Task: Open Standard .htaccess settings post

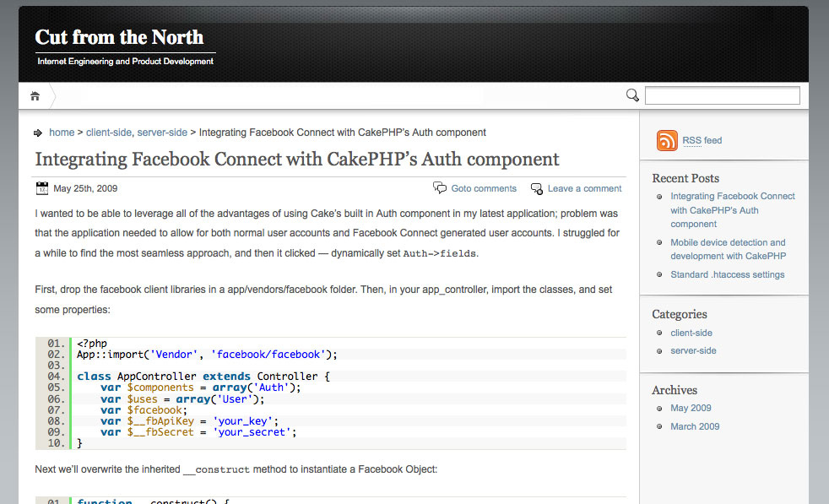Action: tap(727, 274)
